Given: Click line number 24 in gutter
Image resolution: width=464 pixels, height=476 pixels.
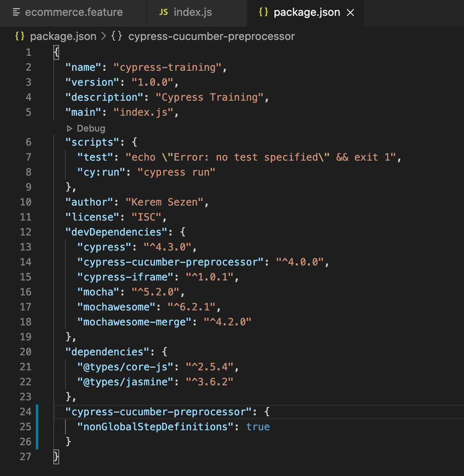Looking at the screenshot, I should point(25,412).
